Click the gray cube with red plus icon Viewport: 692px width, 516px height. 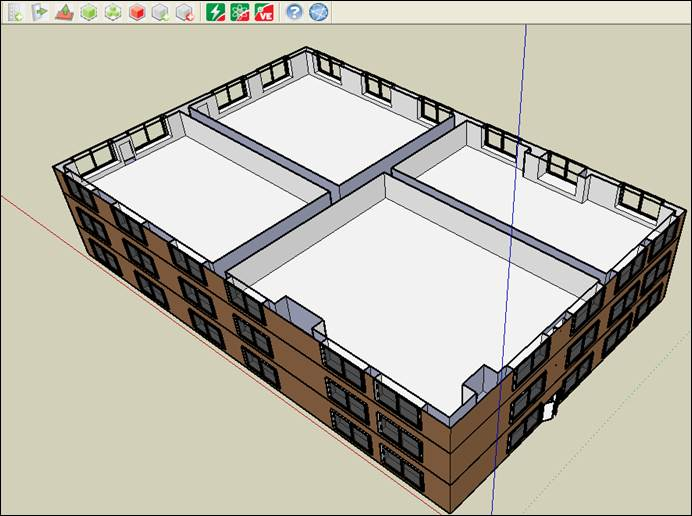(185, 13)
